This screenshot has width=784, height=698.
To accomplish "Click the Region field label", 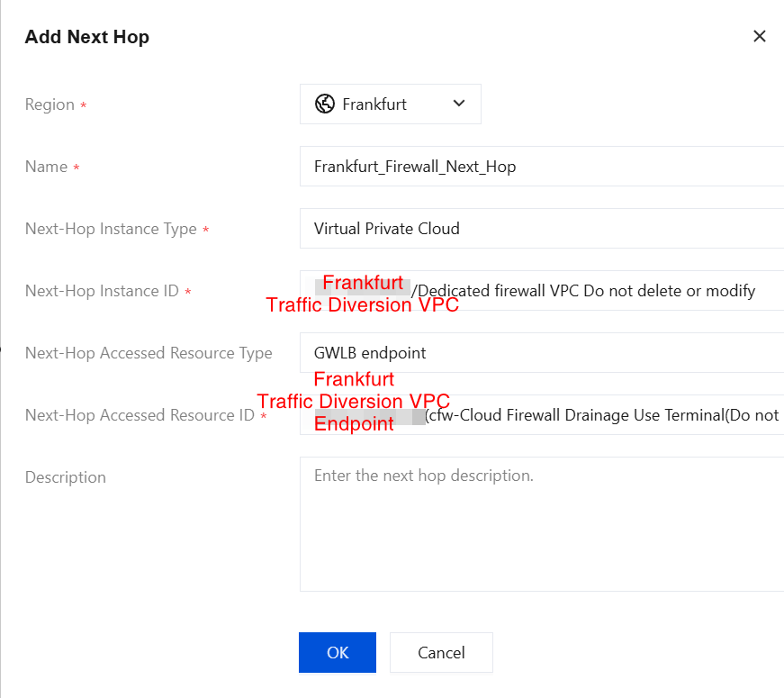I will 50,104.
